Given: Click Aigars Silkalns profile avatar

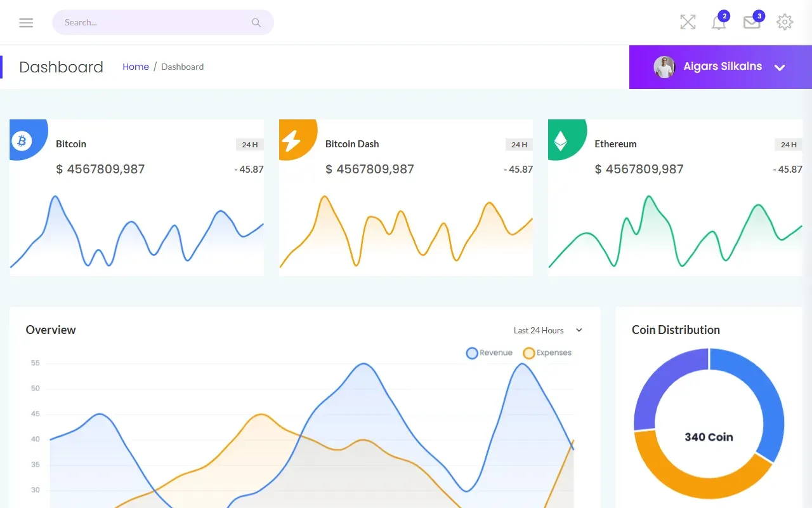Looking at the screenshot, I should pyautogui.click(x=664, y=67).
